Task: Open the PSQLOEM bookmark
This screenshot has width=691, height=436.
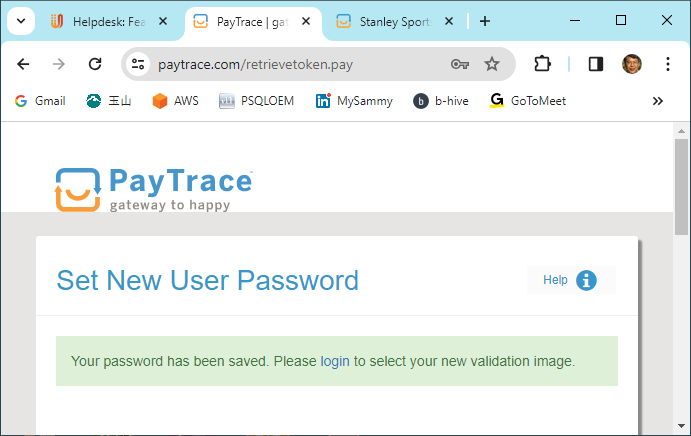Action: click(256, 101)
